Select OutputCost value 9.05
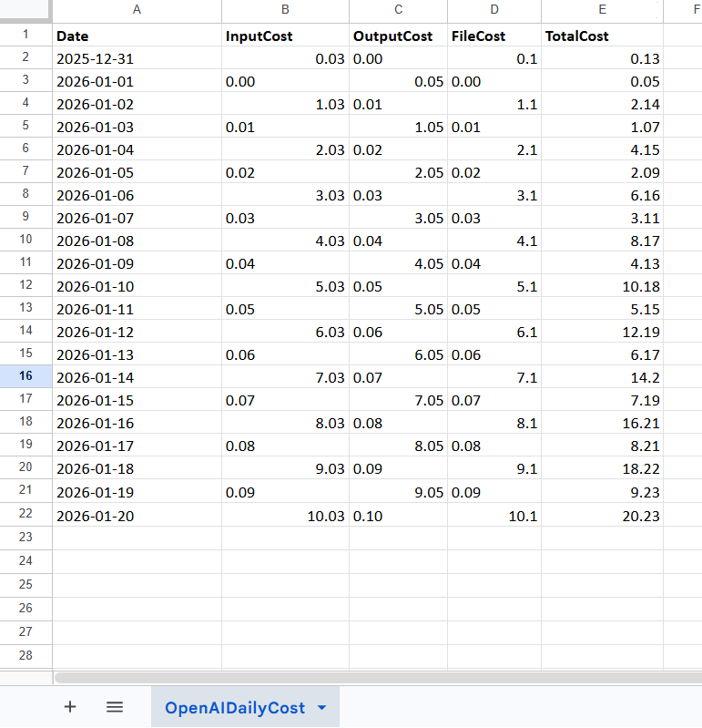Viewport: 702px width, 728px height. pos(399,491)
